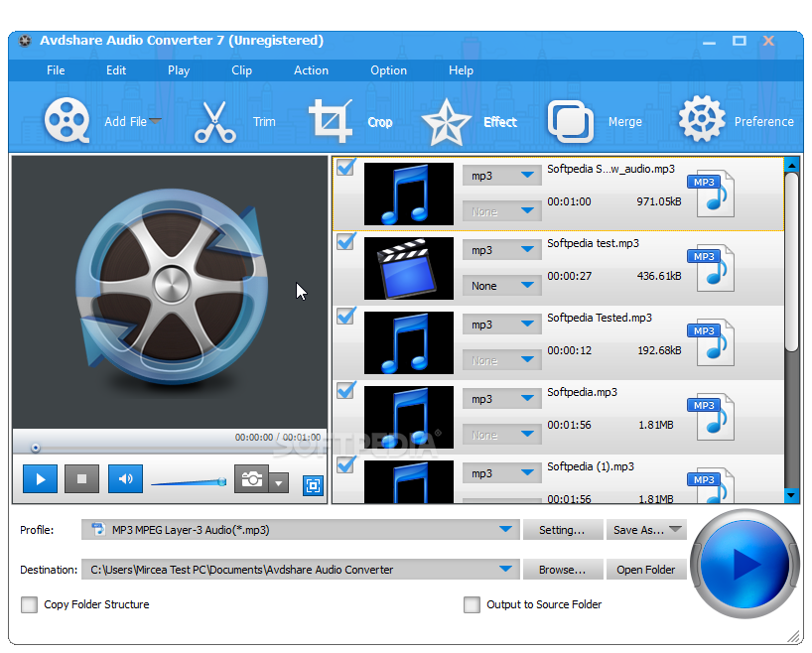
Task: Click the Browse... button
Action: [x=563, y=570]
